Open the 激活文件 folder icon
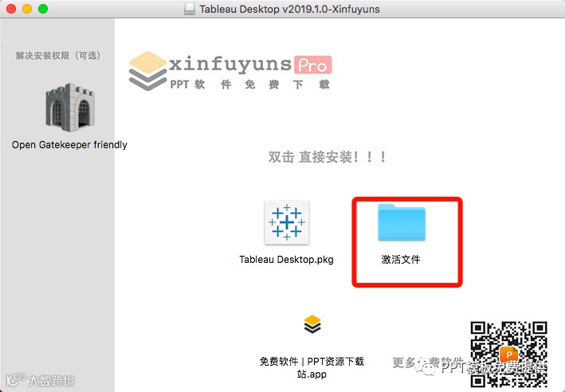Screen dimensions: 565x392 402,222
